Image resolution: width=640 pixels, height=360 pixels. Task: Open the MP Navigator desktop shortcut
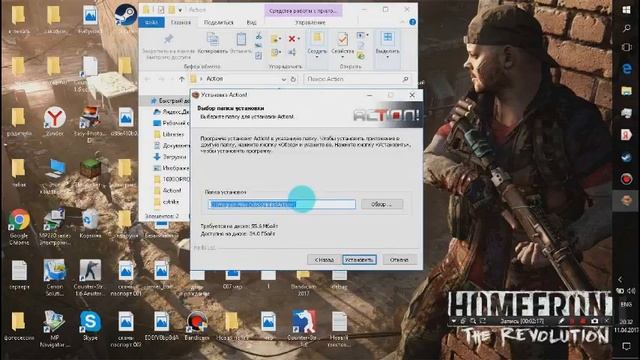pyautogui.click(x=55, y=329)
